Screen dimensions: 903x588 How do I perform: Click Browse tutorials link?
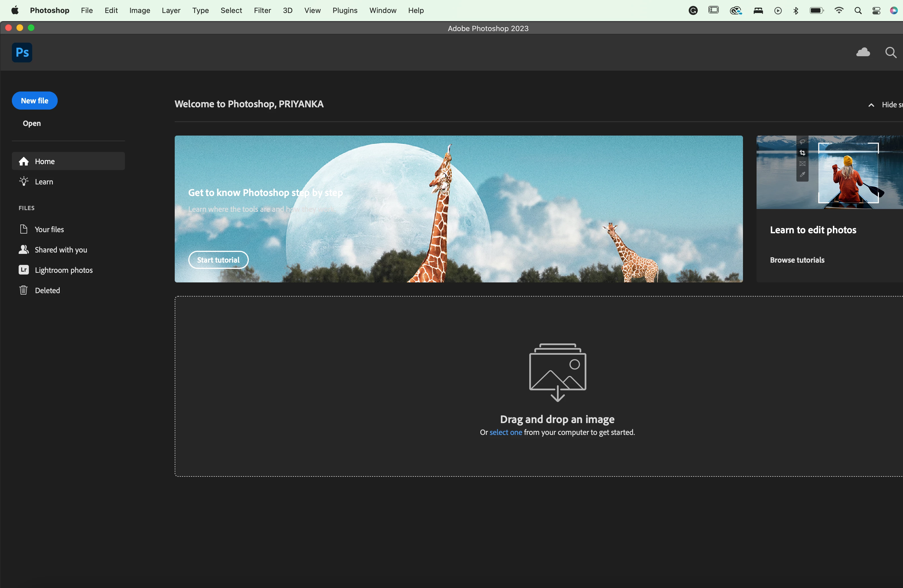[797, 260]
